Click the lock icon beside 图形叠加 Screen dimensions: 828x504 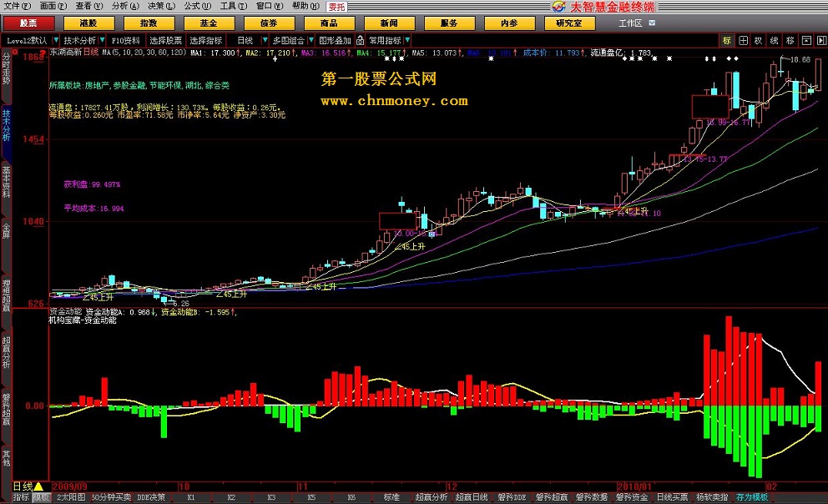click(x=360, y=40)
